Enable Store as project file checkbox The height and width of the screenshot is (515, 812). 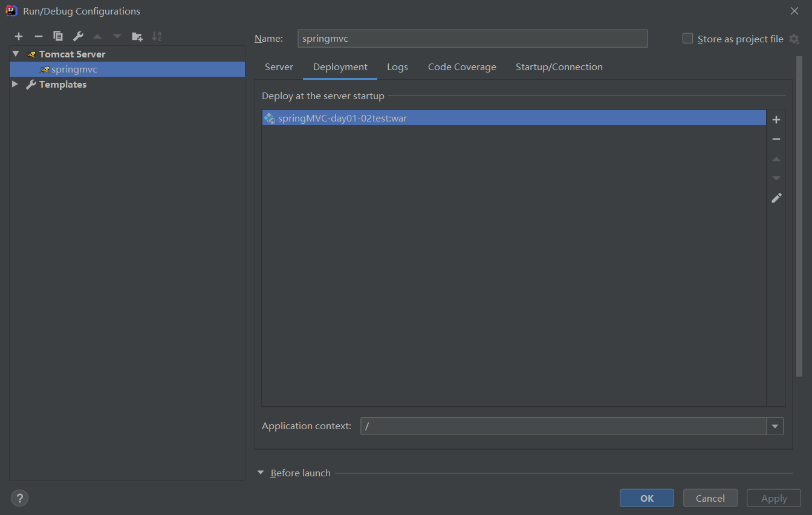click(x=687, y=38)
